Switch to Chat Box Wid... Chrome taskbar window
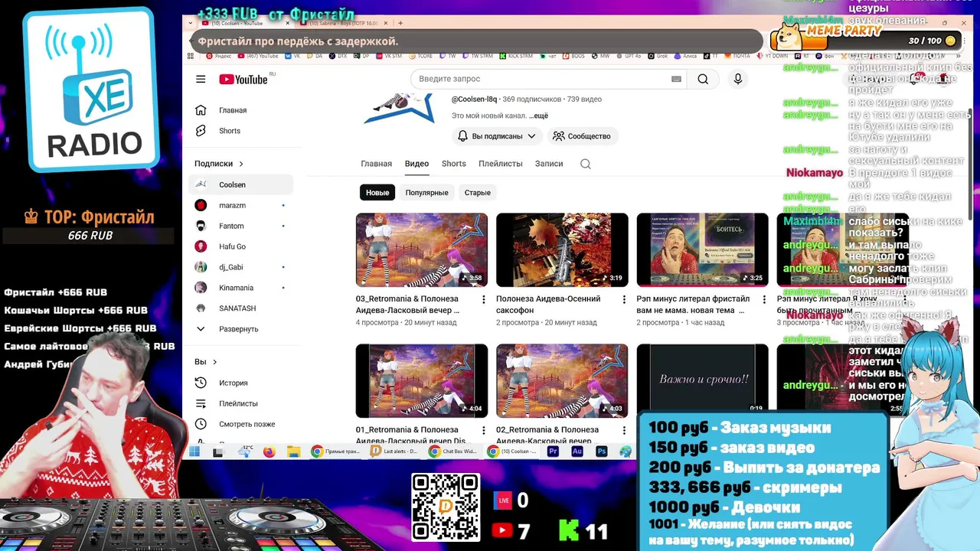 (453, 452)
